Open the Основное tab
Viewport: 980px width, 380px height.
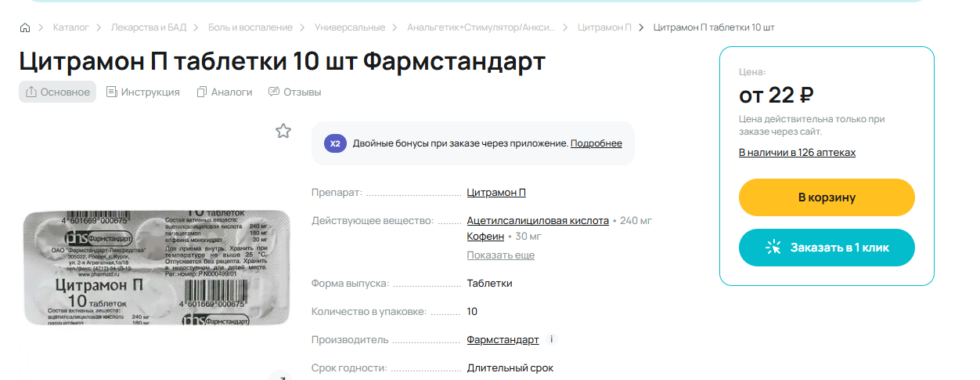(x=58, y=92)
